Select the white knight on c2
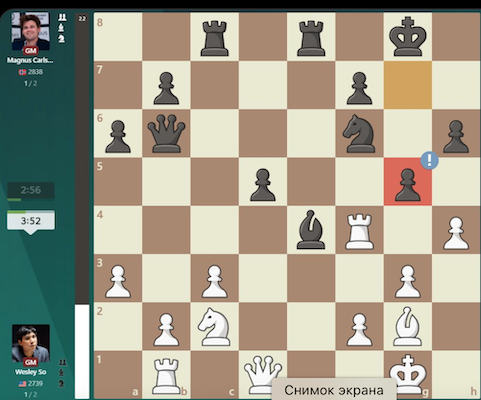This screenshot has width=481, height=400. (214, 327)
